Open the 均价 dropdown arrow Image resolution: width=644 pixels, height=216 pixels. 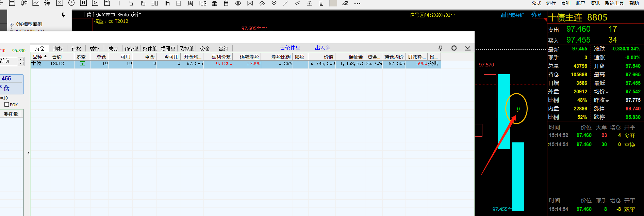[x=607, y=92]
